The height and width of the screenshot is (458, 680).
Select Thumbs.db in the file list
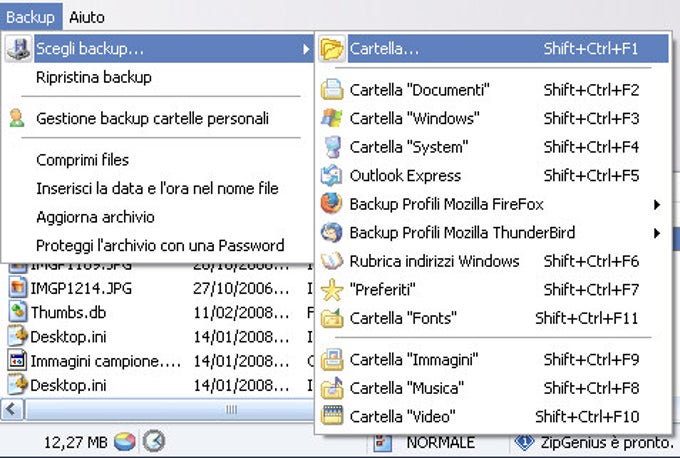[68, 313]
